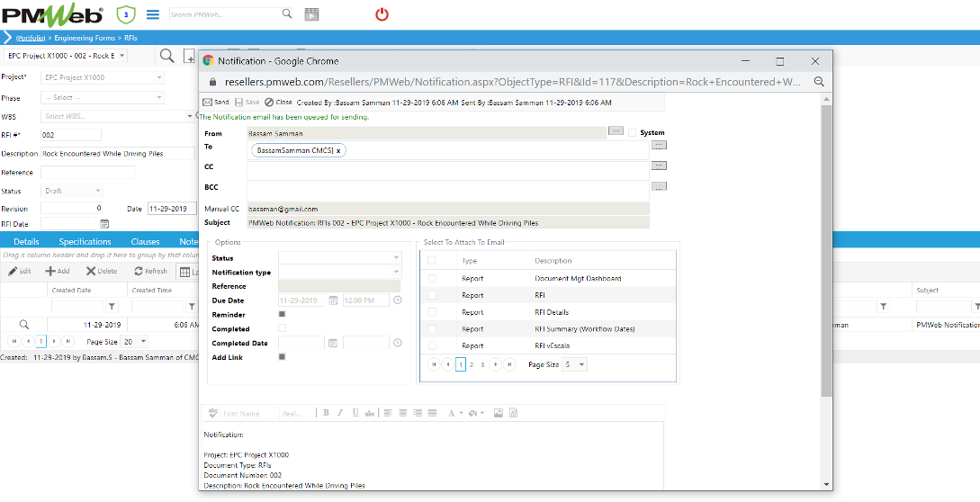Click the red power logout icon
980x502 pixels.
click(382, 14)
